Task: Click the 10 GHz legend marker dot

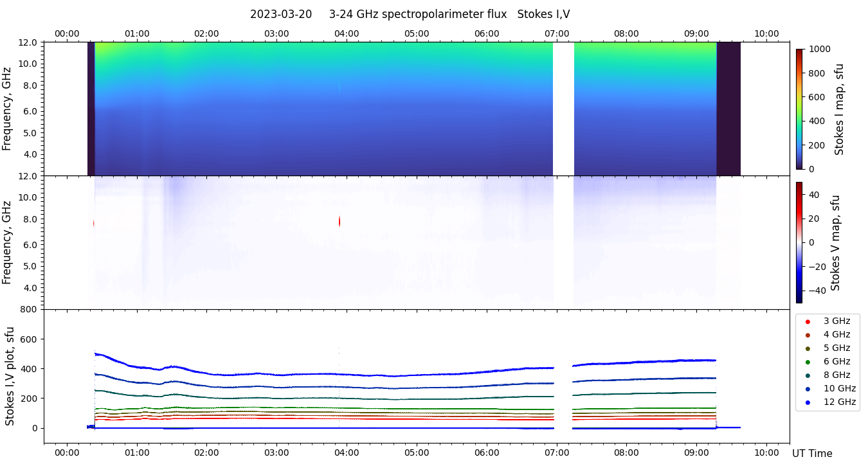Action: click(x=808, y=389)
